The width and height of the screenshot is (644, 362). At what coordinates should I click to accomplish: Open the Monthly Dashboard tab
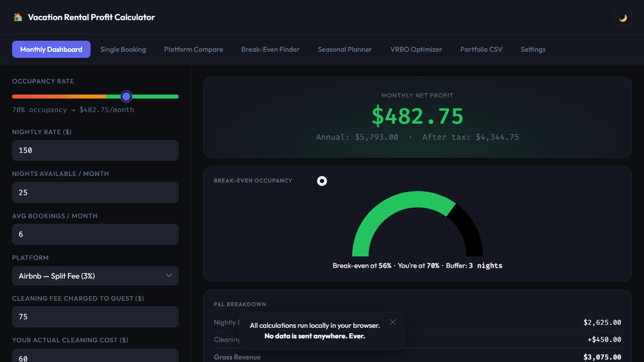tap(51, 49)
